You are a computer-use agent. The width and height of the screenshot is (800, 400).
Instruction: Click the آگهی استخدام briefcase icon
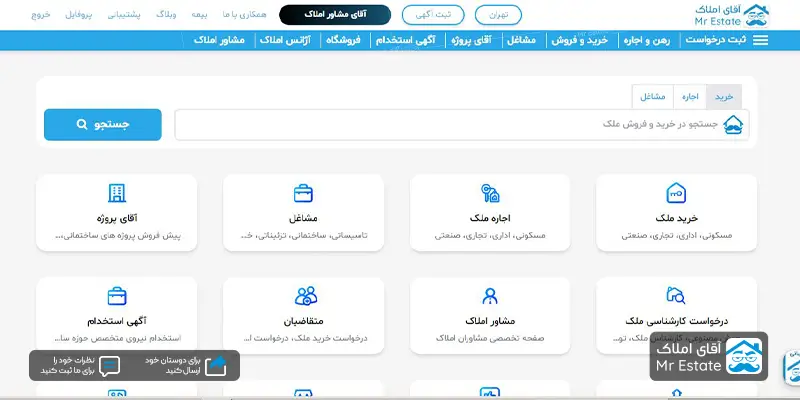[117, 296]
